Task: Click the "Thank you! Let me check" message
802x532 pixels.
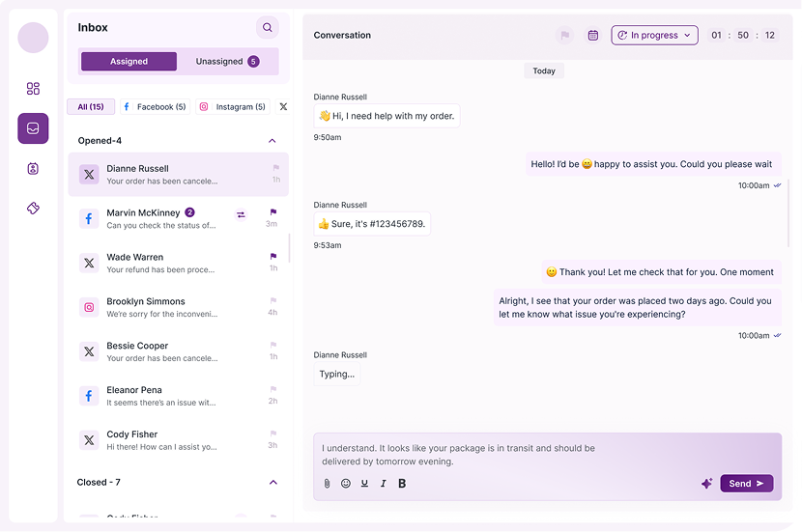Action: 661,272
